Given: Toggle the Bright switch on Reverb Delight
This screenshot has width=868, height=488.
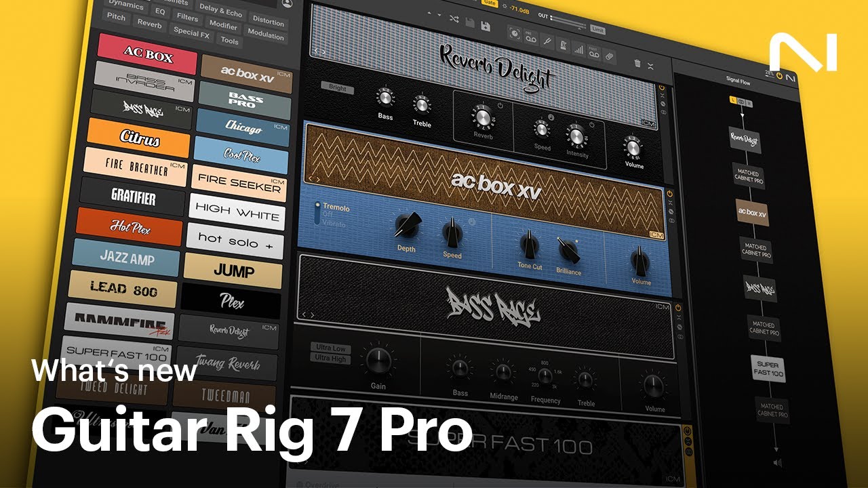Looking at the screenshot, I should [x=337, y=87].
